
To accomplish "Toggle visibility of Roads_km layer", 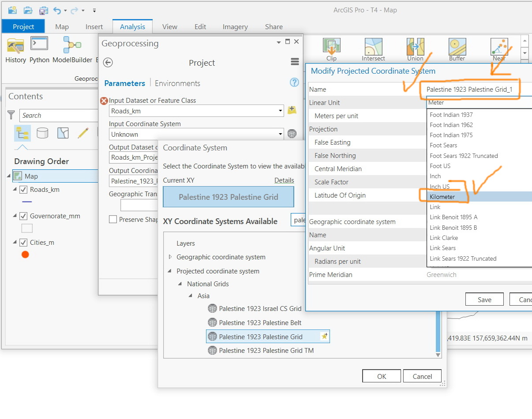I will 23,190.
